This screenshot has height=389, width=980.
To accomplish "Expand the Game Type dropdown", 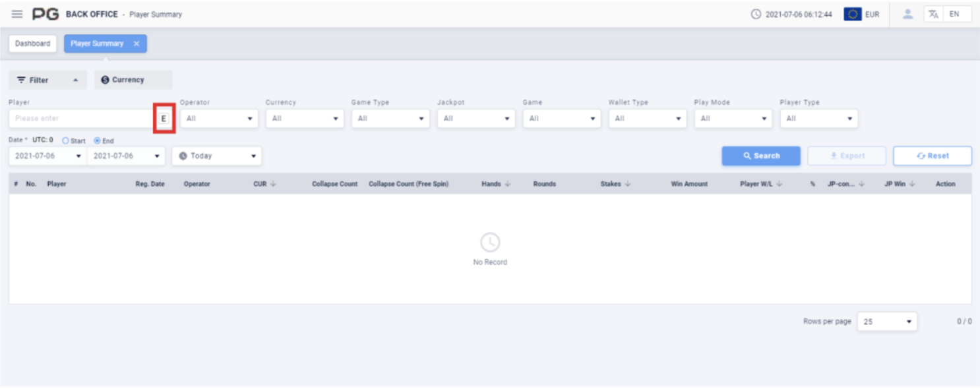I will [x=390, y=119].
